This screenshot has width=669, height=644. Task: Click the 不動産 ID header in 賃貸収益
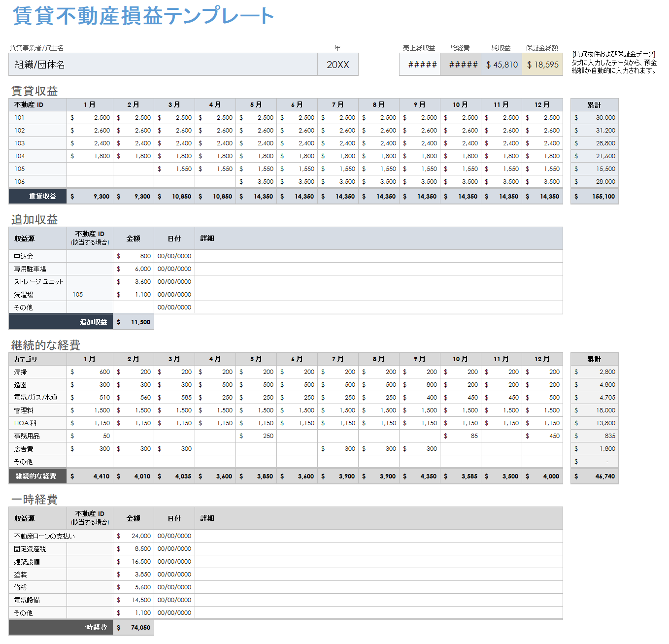(x=38, y=105)
